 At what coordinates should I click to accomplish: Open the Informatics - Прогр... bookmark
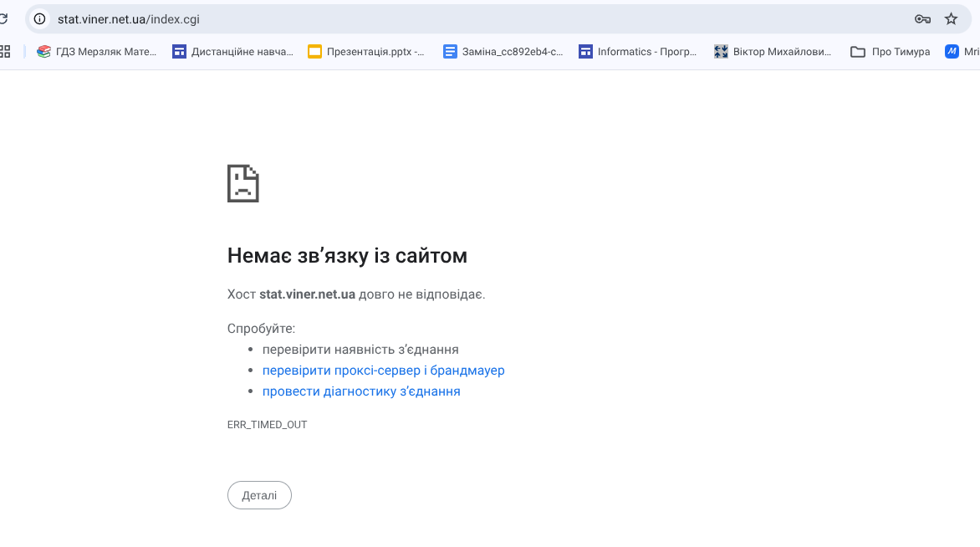coord(637,52)
